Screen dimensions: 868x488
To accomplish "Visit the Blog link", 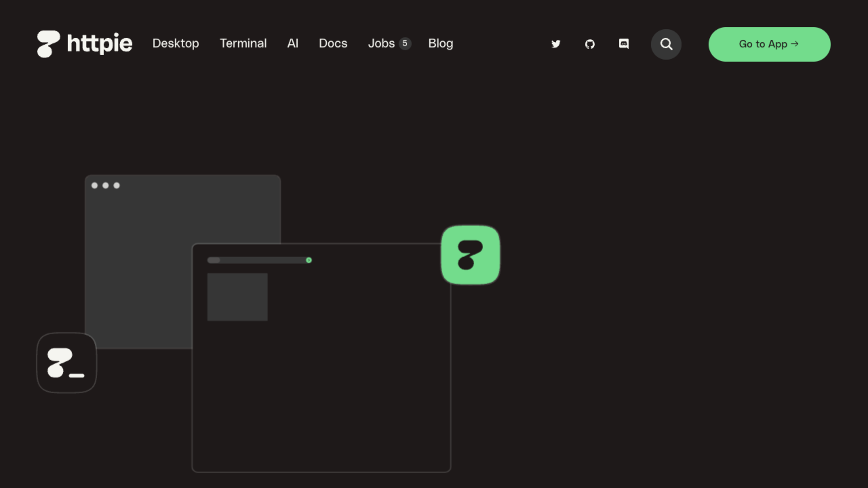I will tap(440, 43).
